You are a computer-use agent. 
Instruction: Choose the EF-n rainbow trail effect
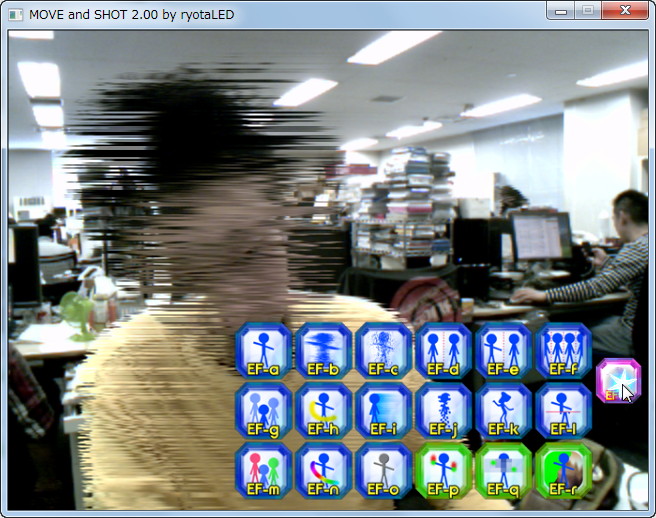323,471
